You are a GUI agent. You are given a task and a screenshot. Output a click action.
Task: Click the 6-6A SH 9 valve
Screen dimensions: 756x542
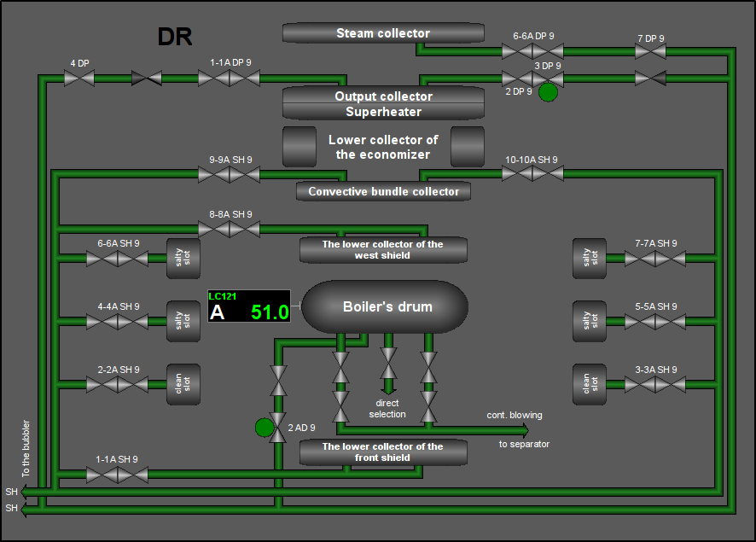tap(117, 259)
